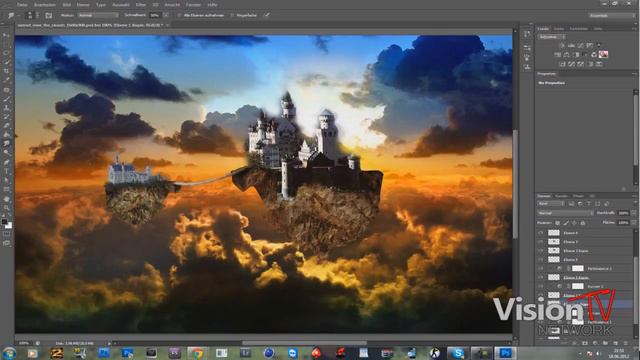640x360 pixels.
Task: Open the Filter menu
Action: click(140, 4)
